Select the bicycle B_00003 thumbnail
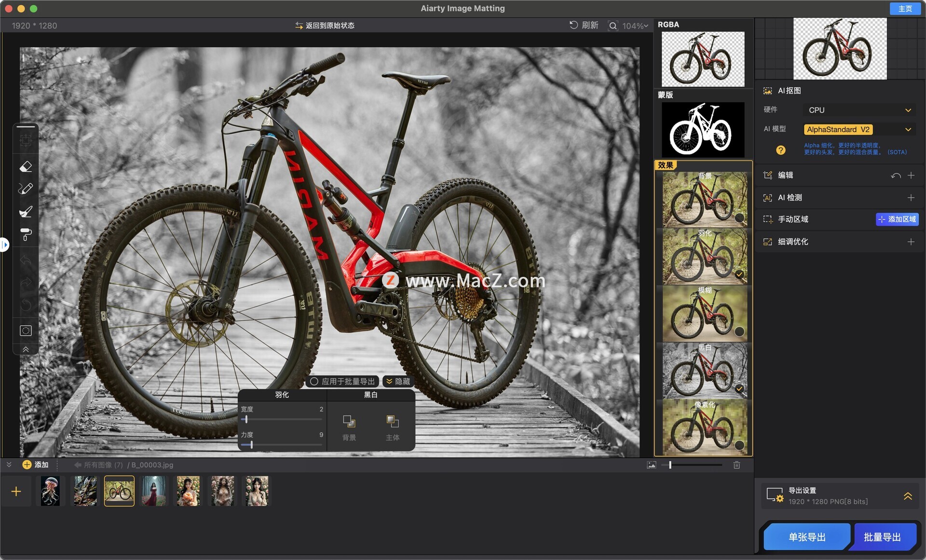 tap(119, 491)
